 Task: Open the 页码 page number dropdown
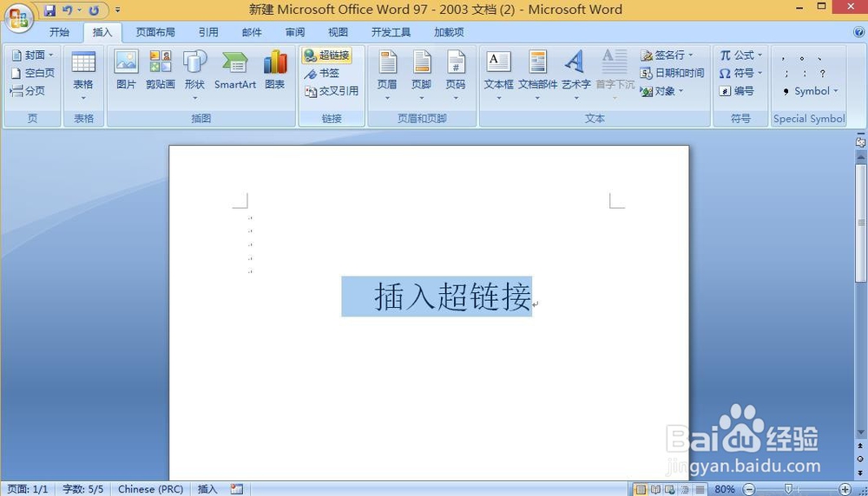[x=457, y=75]
